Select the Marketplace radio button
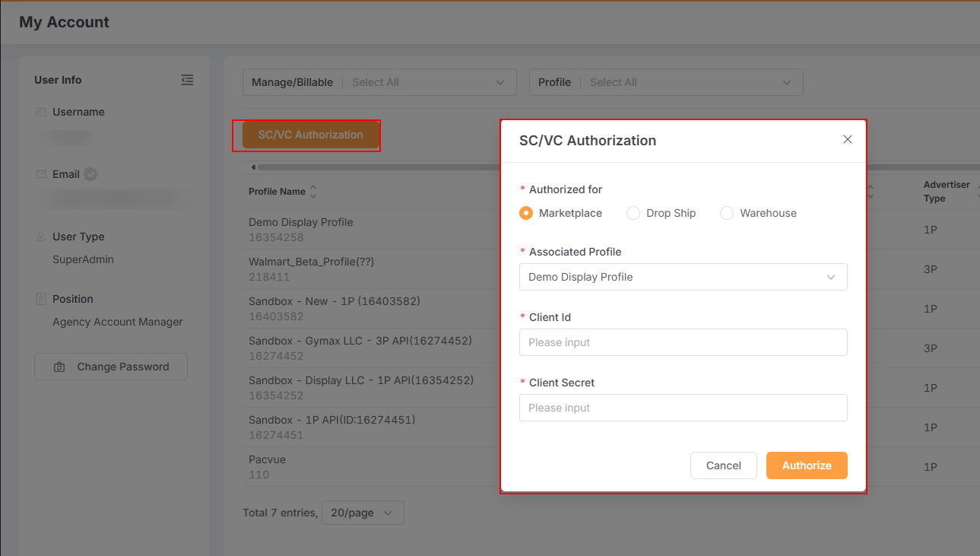 click(526, 213)
